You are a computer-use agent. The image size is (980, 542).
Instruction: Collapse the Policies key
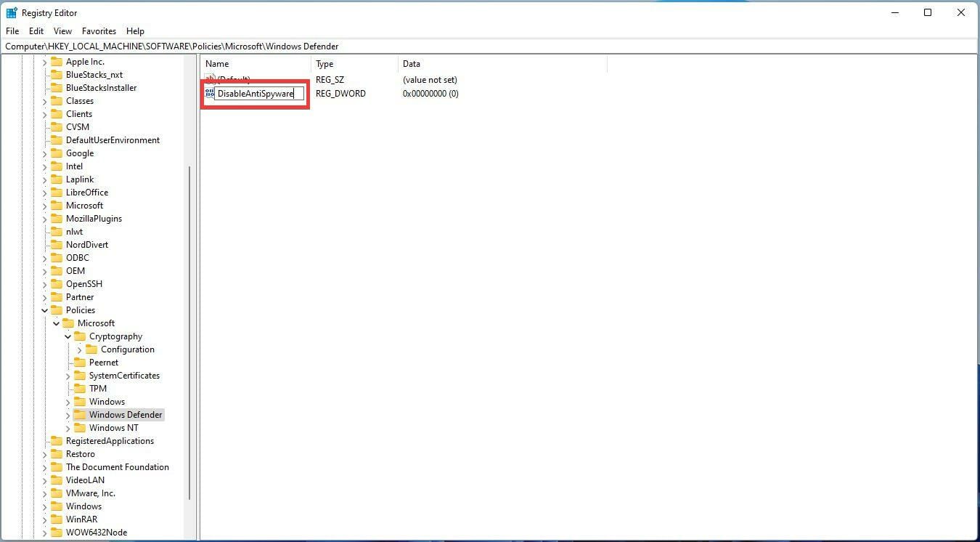pyautogui.click(x=44, y=310)
